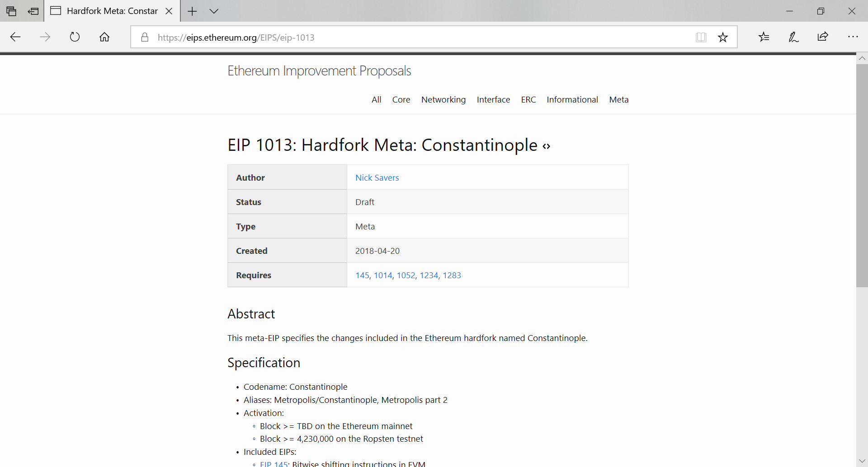868x467 pixels.
Task: Open required EIP 1052 link
Action: coord(406,276)
